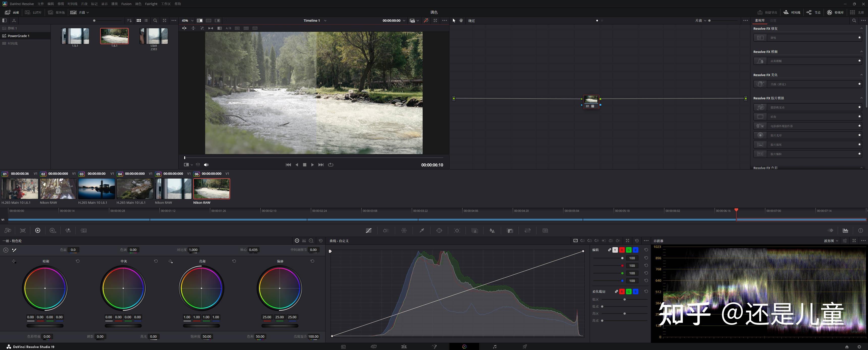Toggle auto balance A button
This screenshot has width=868, height=350.
[x=6, y=250]
